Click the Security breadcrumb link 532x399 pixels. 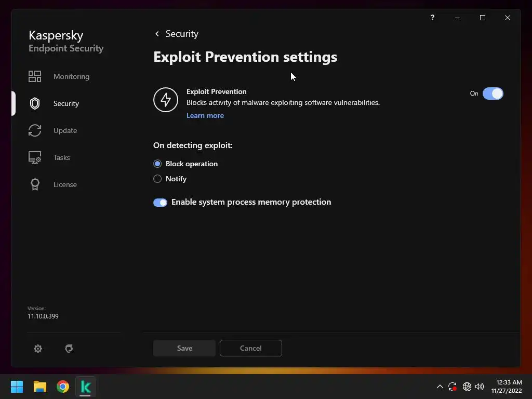(182, 34)
